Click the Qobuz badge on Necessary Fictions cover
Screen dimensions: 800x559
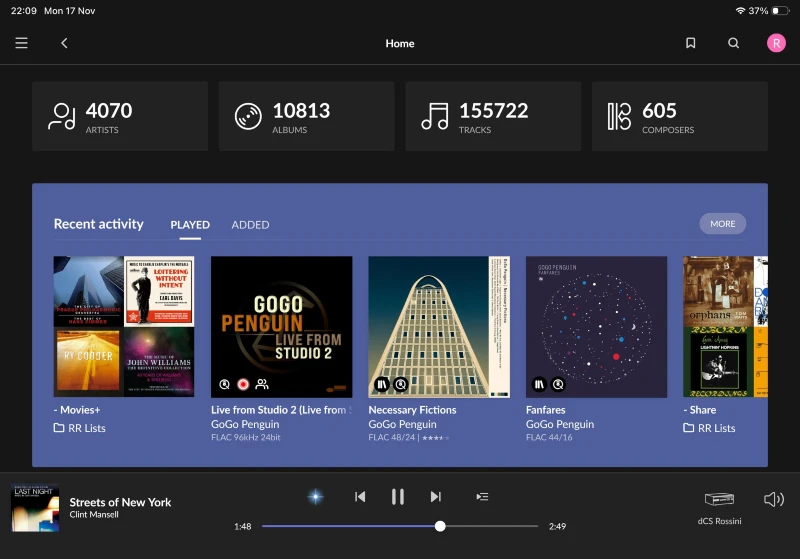coord(401,384)
